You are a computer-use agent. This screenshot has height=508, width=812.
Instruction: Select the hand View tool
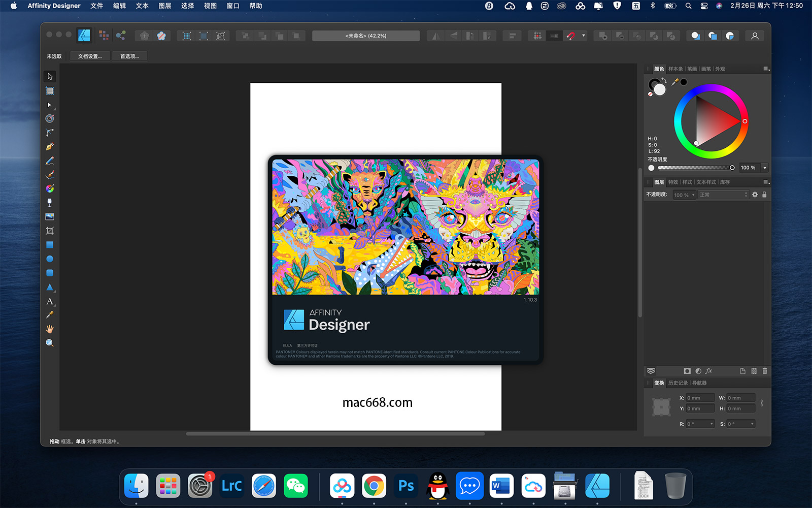pos(50,329)
